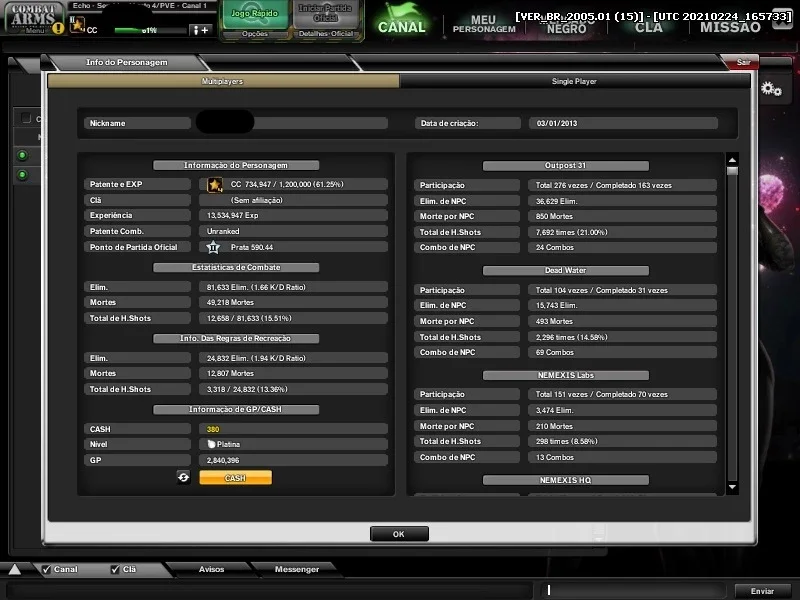
Task: Click the 13,534,947 Exp value
Action: pos(293,216)
